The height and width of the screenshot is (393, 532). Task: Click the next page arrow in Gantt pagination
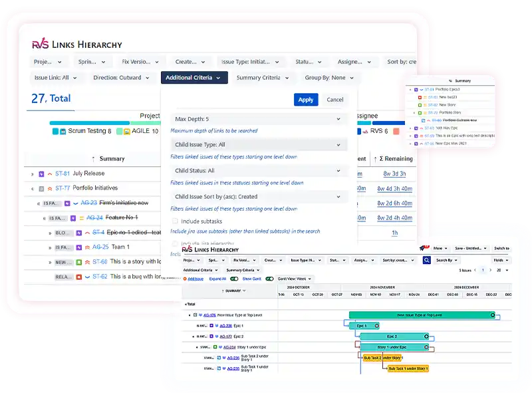pos(490,270)
